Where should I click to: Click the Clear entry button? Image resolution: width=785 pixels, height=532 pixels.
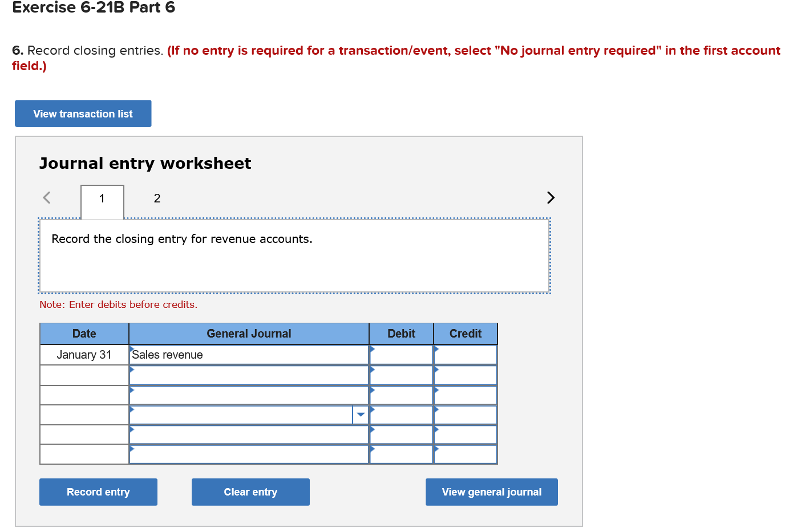click(x=250, y=492)
